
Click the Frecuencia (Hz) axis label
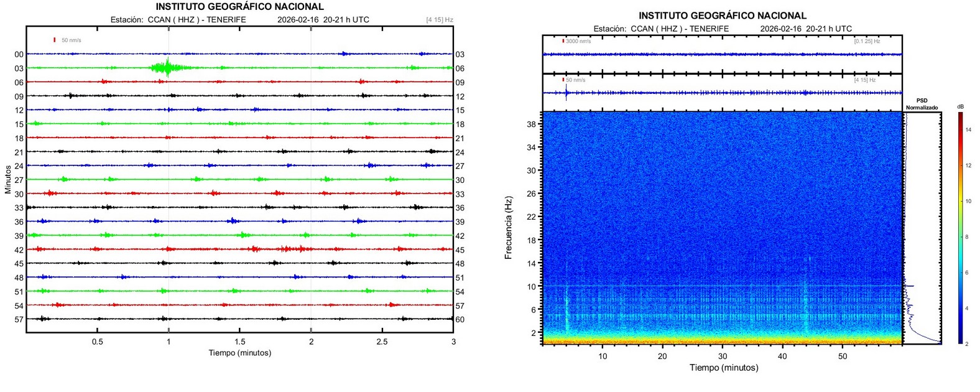[x=509, y=228]
